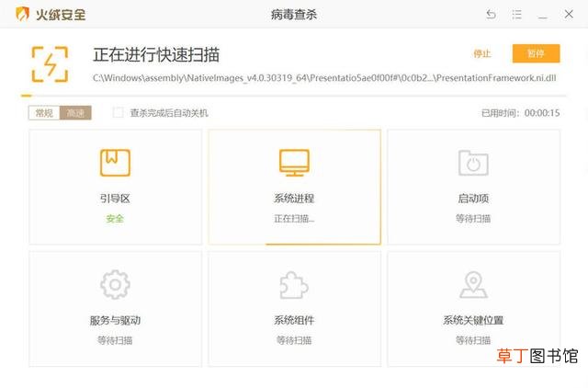This screenshot has width=588, height=388.
Task: Click the 系统组件 puzzle piece icon
Action: click(x=294, y=285)
